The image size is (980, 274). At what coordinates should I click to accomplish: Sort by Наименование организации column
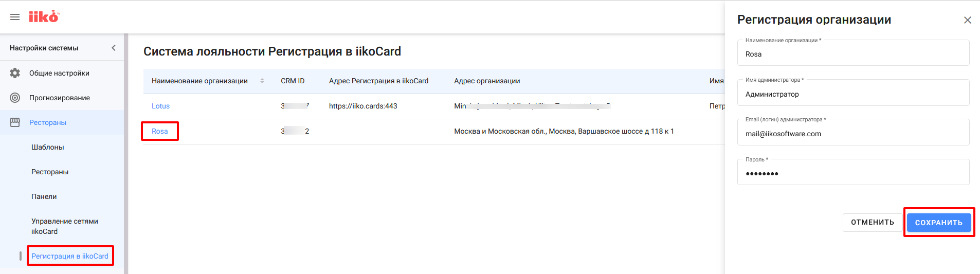(262, 81)
